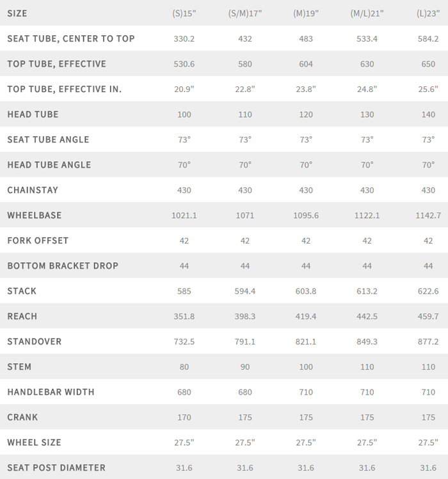448x479 pixels.
Task: Click the 533.4 seat tube value
Action: (x=367, y=38)
